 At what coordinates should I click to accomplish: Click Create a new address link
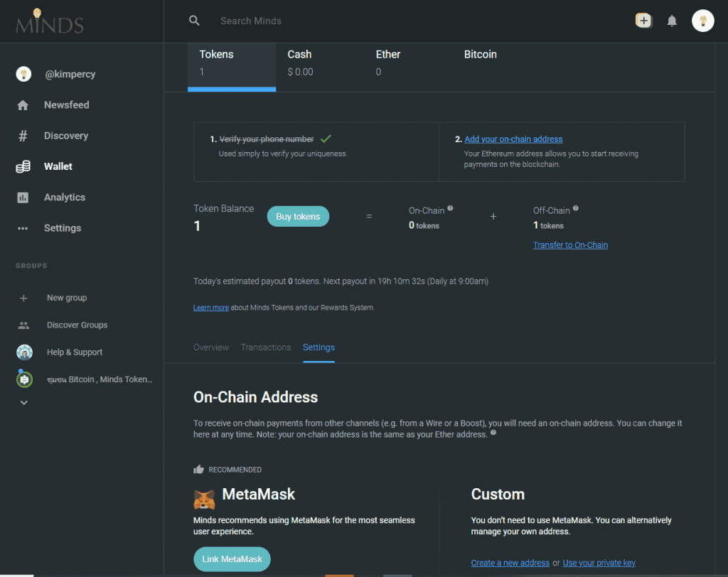[510, 563]
